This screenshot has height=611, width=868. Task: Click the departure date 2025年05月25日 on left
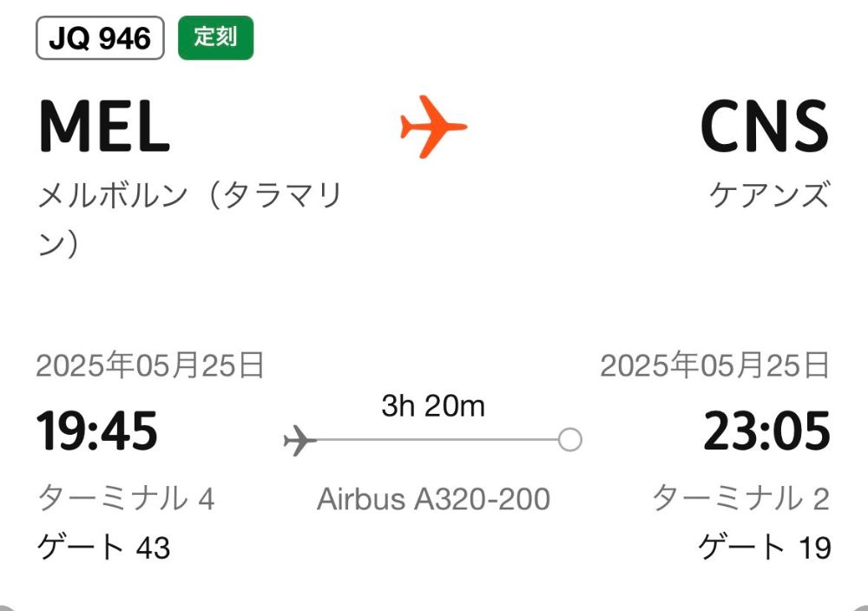click(150, 365)
